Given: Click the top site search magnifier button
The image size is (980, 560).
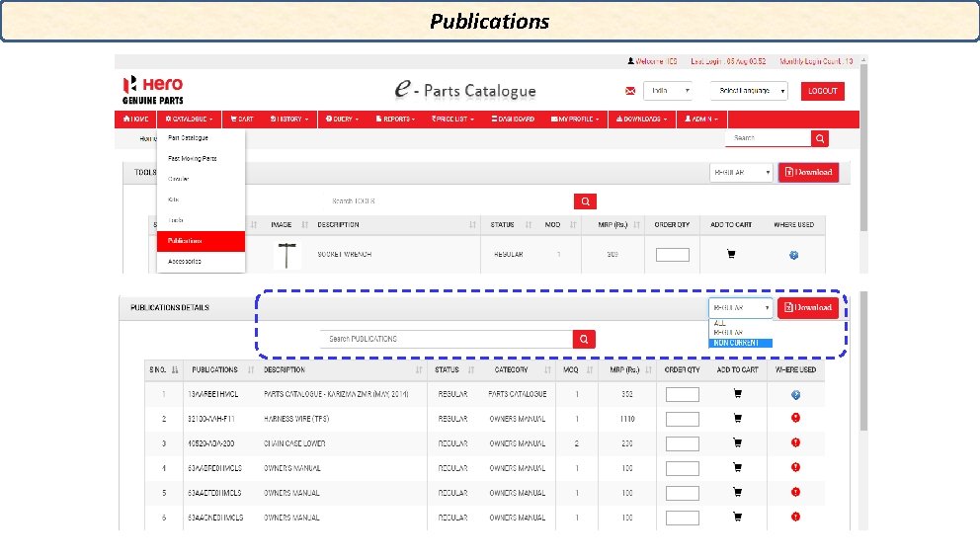Looking at the screenshot, I should (x=819, y=138).
